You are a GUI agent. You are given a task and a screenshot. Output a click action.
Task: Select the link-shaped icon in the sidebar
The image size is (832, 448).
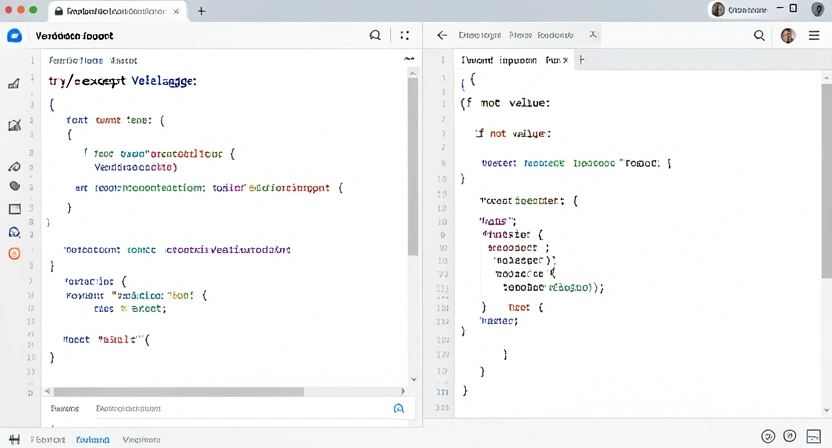[x=14, y=167]
